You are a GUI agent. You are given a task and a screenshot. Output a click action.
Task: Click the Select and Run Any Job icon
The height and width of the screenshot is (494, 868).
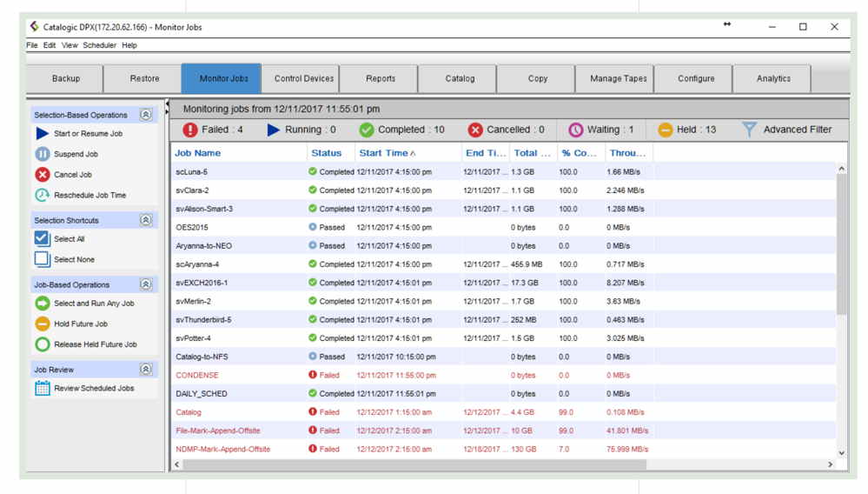[x=42, y=304]
